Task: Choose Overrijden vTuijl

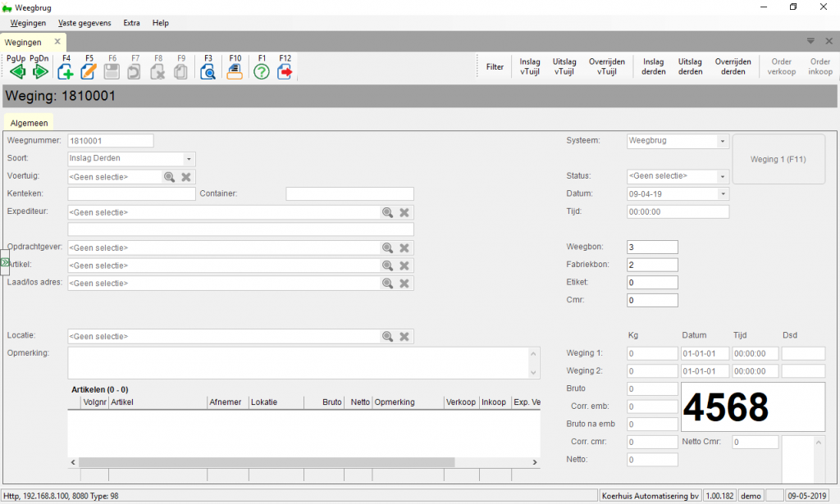Action: coord(607,67)
